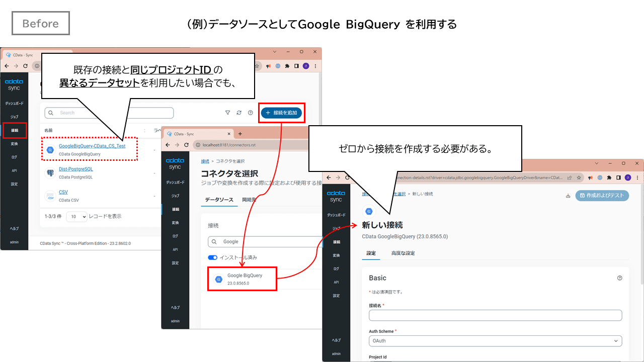Viewport: 644px width, 362px height.
Task: Select ログ in the new connection sidebar
Action: point(336,268)
